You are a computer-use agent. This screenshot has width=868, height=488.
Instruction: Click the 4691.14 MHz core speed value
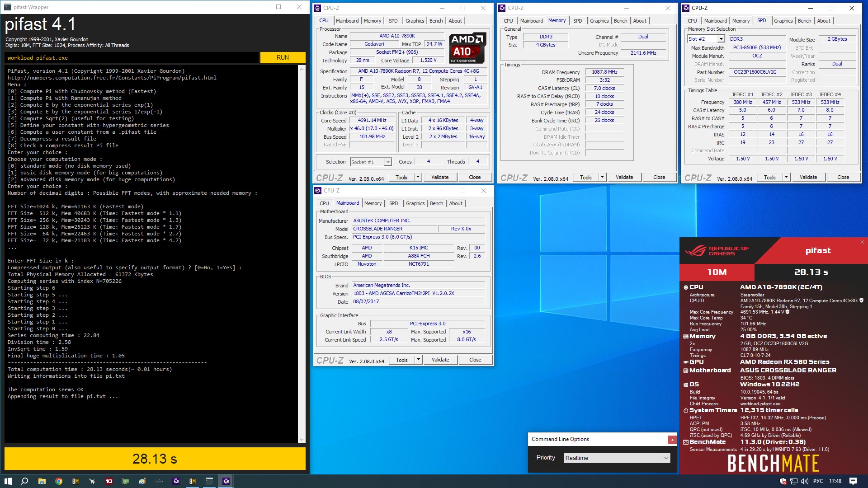(372, 121)
